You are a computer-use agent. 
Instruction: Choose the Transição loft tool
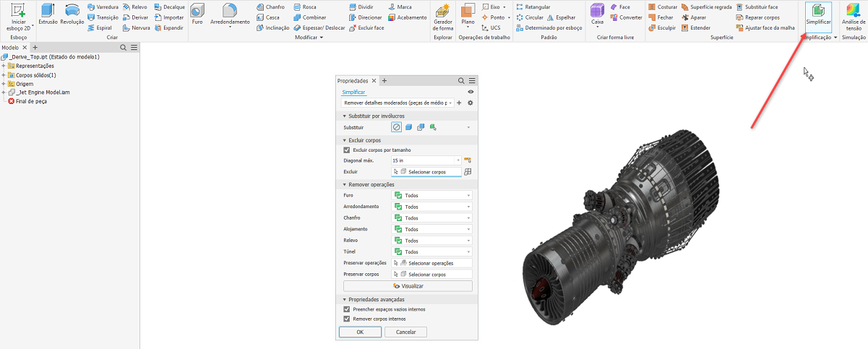(103, 17)
